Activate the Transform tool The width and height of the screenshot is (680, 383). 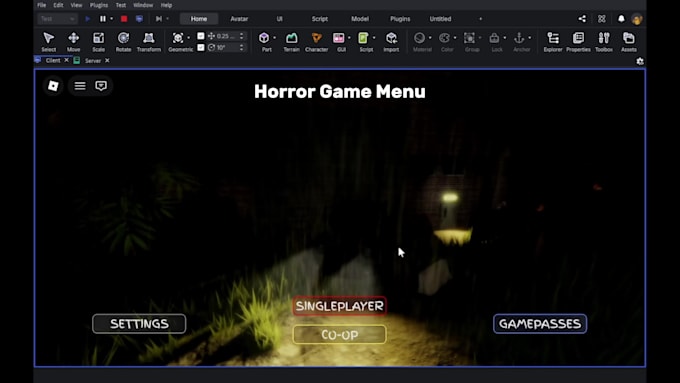(149, 42)
